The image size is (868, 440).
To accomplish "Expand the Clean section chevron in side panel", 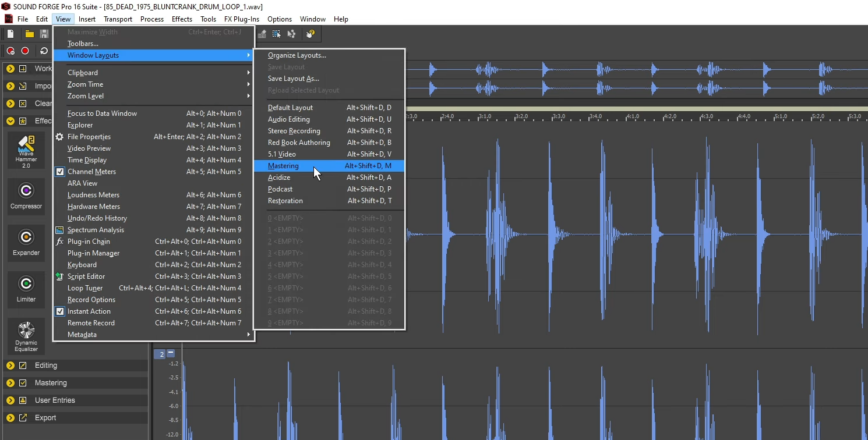I will (10, 104).
